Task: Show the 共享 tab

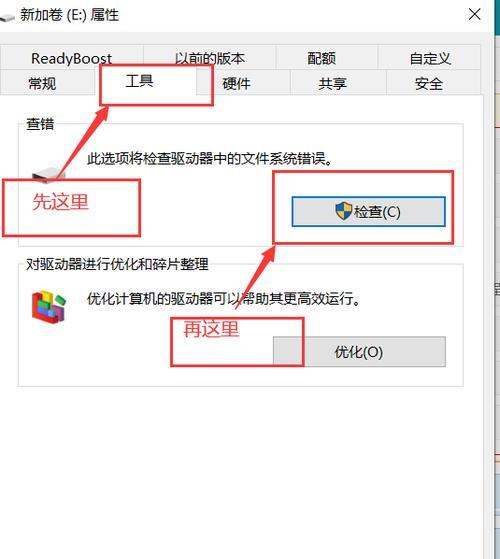Action: (x=333, y=83)
